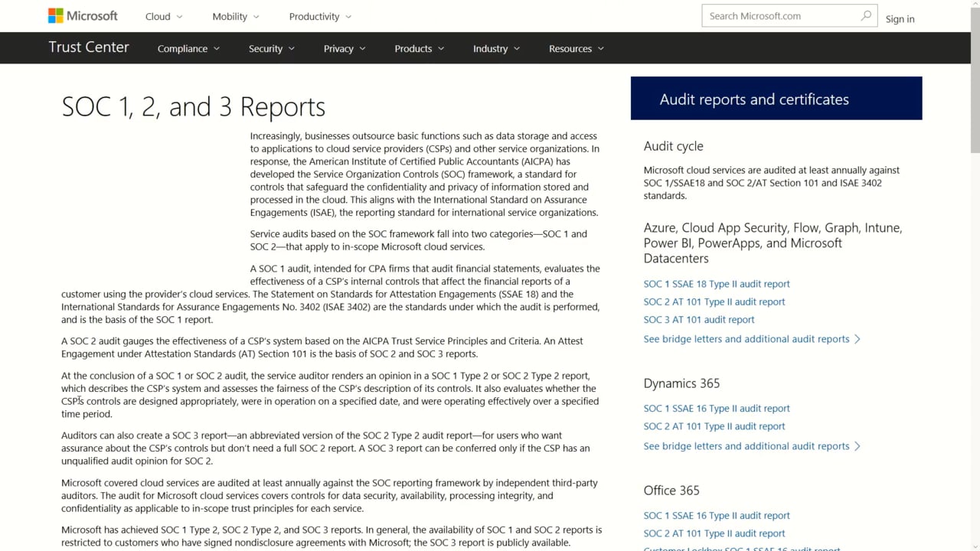Open the Security menu

click(271, 48)
